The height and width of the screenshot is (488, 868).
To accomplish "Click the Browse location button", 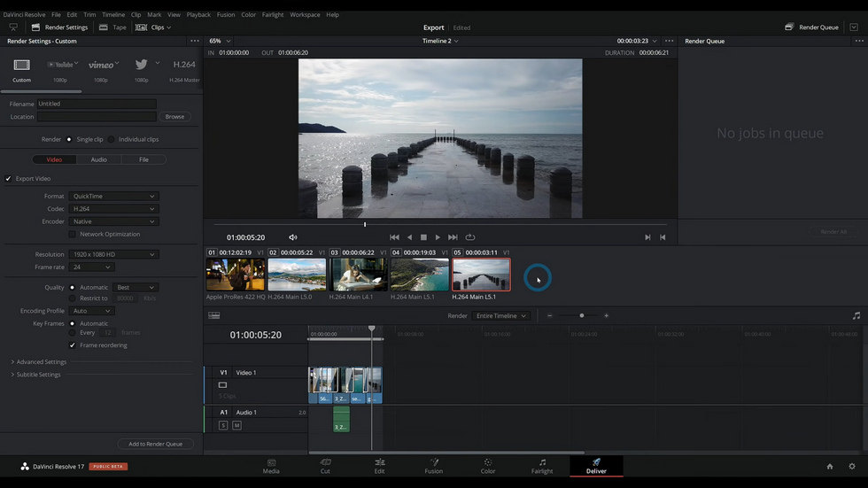I will tap(174, 117).
